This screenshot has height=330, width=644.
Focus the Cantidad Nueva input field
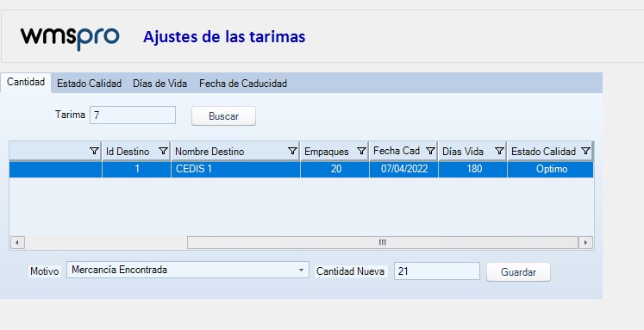click(437, 271)
